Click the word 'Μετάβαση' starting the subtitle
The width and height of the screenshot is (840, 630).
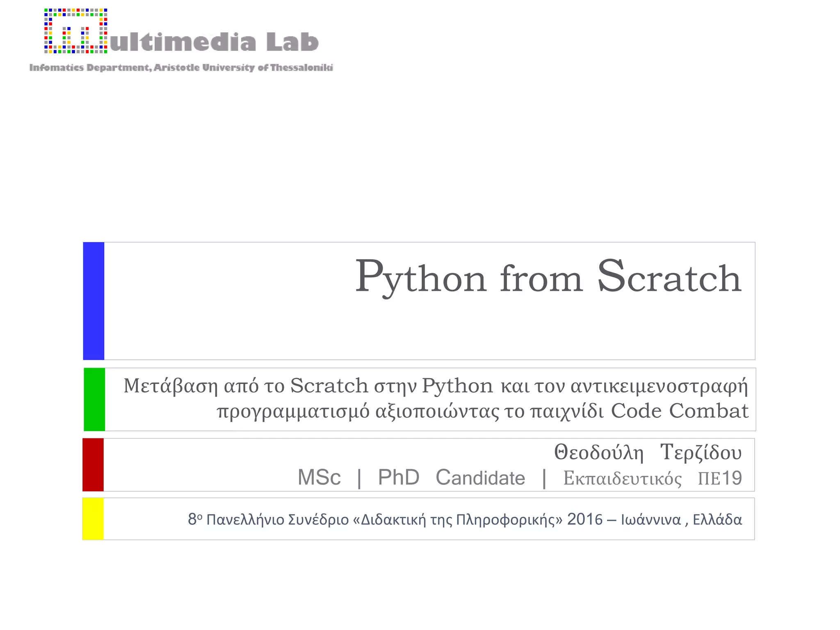tap(171, 386)
